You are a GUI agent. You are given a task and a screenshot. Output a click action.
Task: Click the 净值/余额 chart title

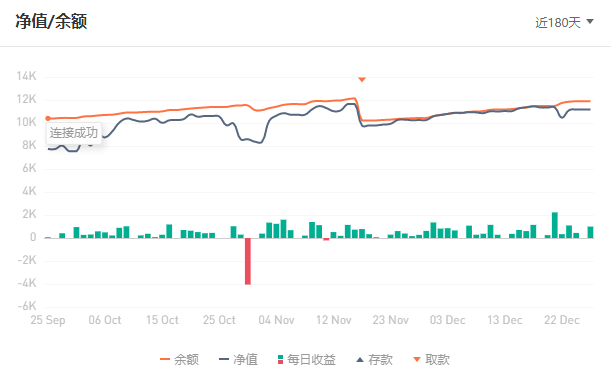coord(51,21)
